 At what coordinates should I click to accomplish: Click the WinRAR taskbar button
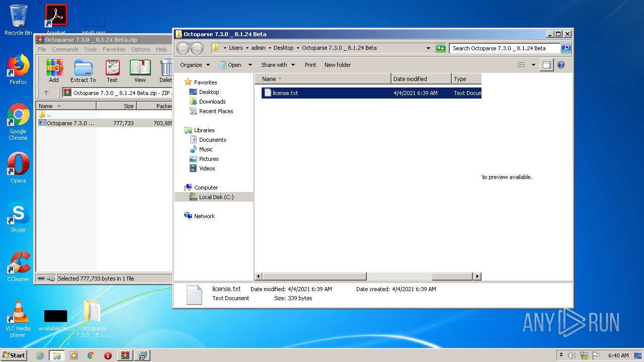pos(125,355)
